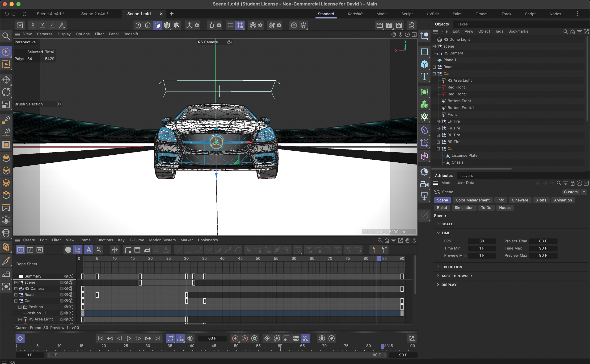Screen dimensions: 590x364
Task: Toggle Y axis lock
Action: pos(42,25)
